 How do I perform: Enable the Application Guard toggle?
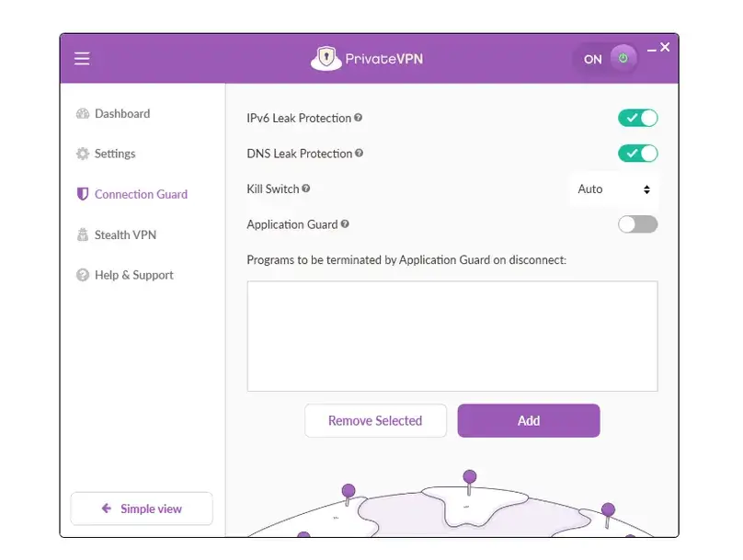coord(638,224)
